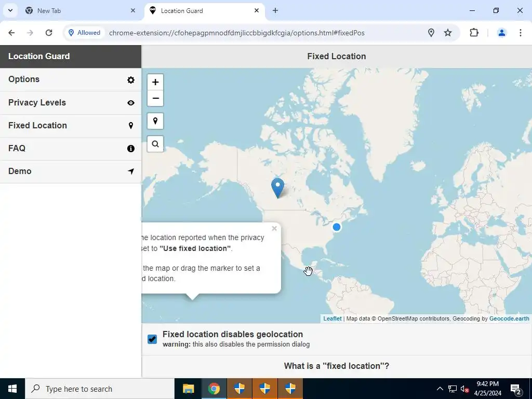The image size is (532, 399).
Task: Show hidden system tray icons
Action: coord(440,389)
